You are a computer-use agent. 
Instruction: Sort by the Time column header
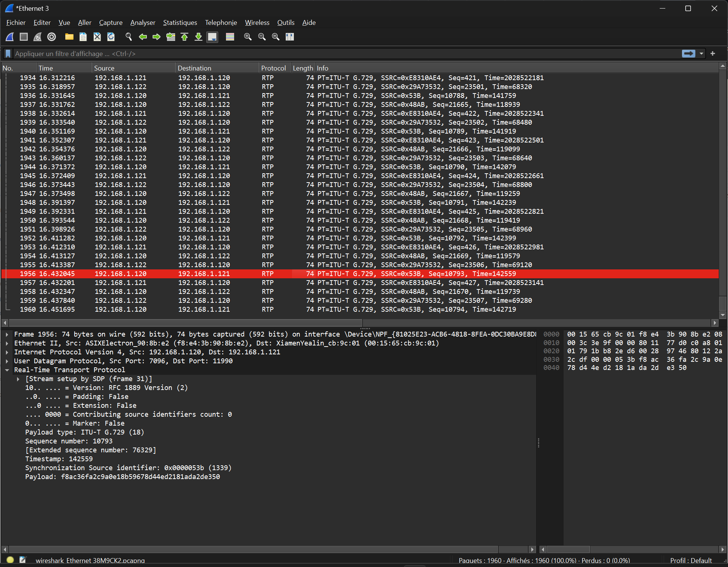point(64,68)
